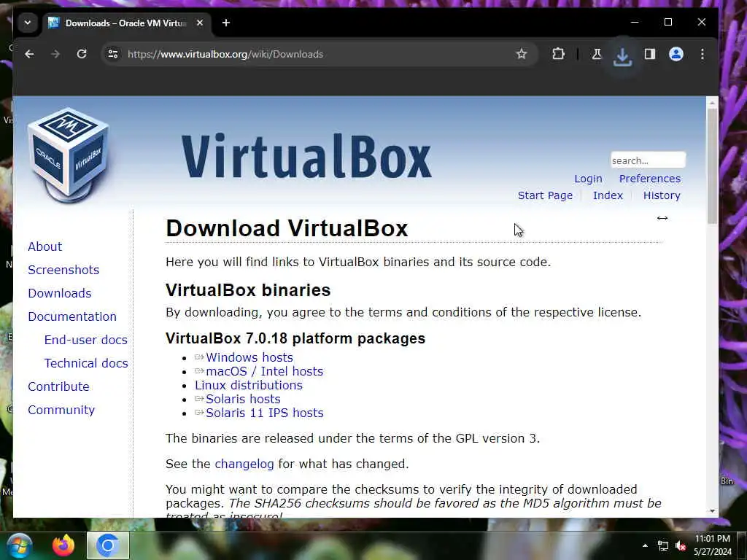Open the Extensions puzzle icon
The image size is (747, 560).
click(558, 54)
